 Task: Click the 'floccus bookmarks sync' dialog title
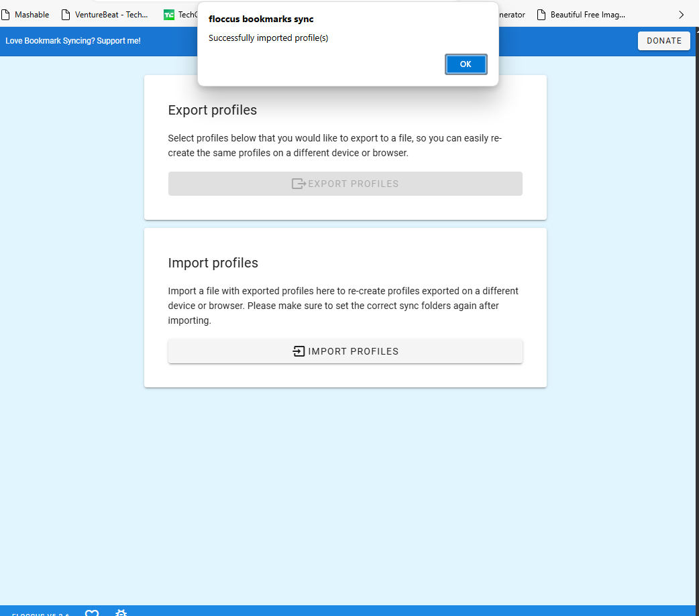[x=261, y=19]
